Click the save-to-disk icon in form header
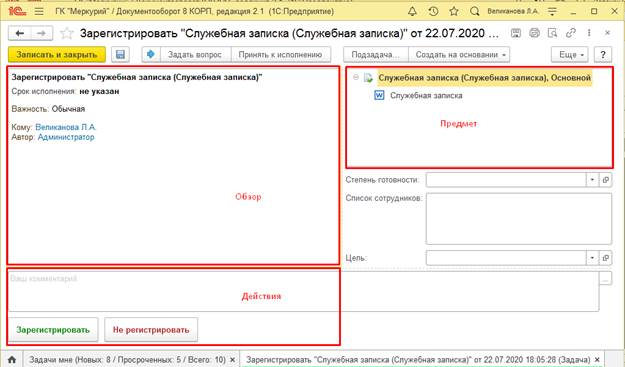Image resolution: width=625 pixels, height=367 pixels. [516, 33]
